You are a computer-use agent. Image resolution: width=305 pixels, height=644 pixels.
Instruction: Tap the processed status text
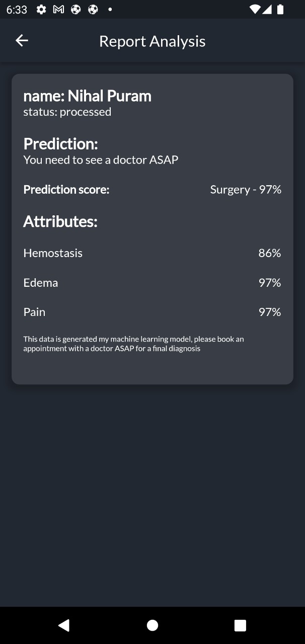click(x=66, y=112)
